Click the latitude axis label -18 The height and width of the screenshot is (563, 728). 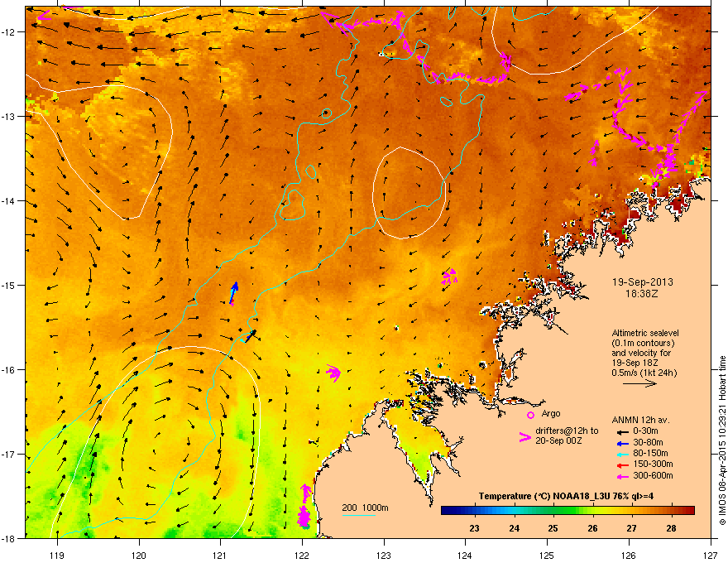(9, 538)
